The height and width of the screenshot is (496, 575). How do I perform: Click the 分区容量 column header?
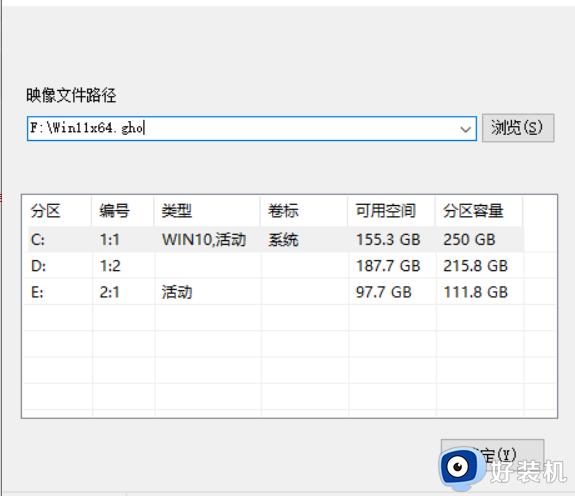pyautogui.click(x=479, y=211)
